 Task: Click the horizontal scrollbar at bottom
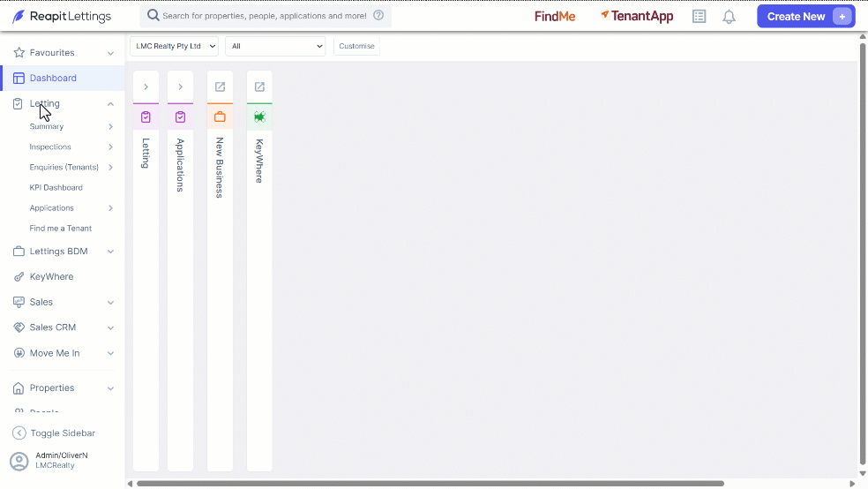coord(430,484)
